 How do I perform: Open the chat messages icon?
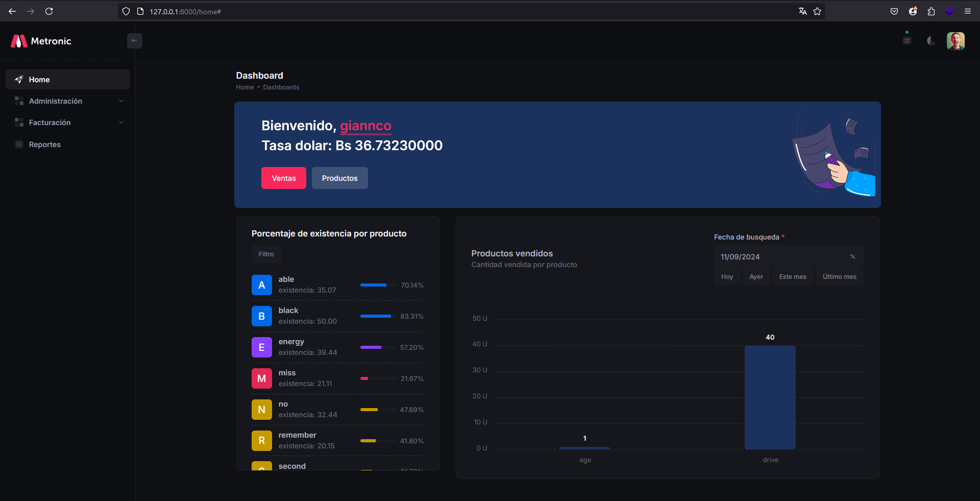906,41
